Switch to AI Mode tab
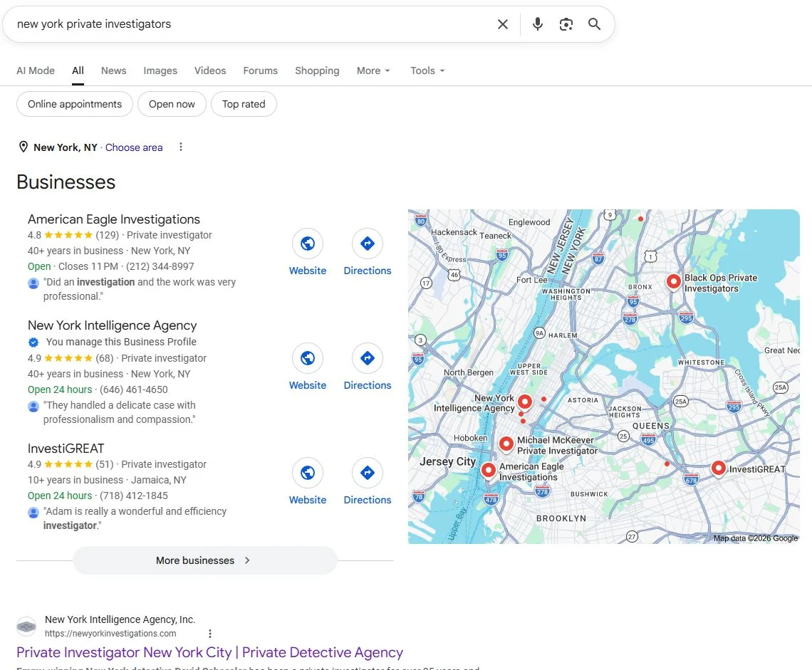 35,70
